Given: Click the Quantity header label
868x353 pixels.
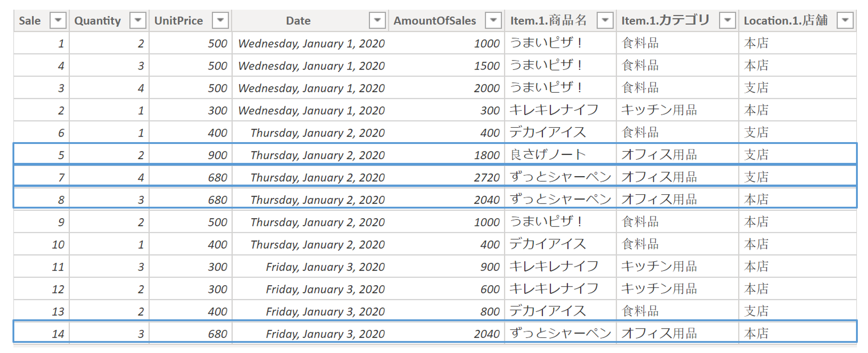Looking at the screenshot, I should [x=97, y=21].
